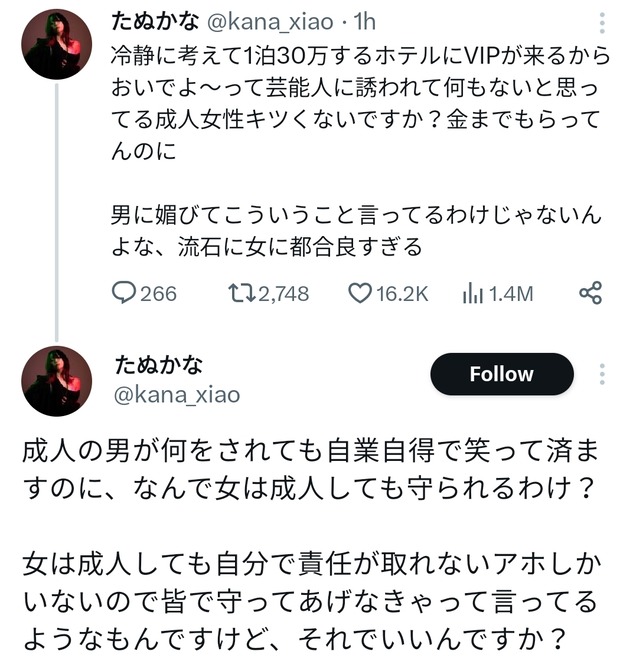Click the @kana_xiao handle below the lower display name
The image size is (620, 671).
(178, 394)
